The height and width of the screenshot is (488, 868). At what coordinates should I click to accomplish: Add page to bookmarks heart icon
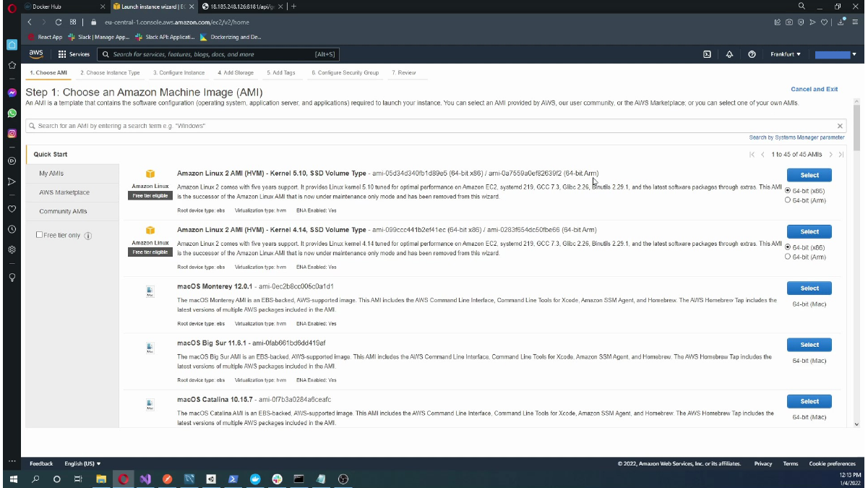point(823,22)
